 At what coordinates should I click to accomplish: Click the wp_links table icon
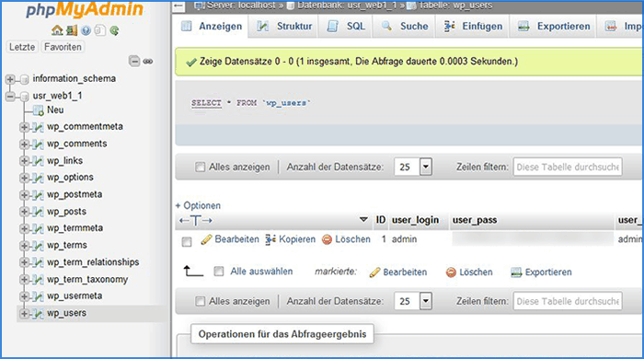coord(38,161)
